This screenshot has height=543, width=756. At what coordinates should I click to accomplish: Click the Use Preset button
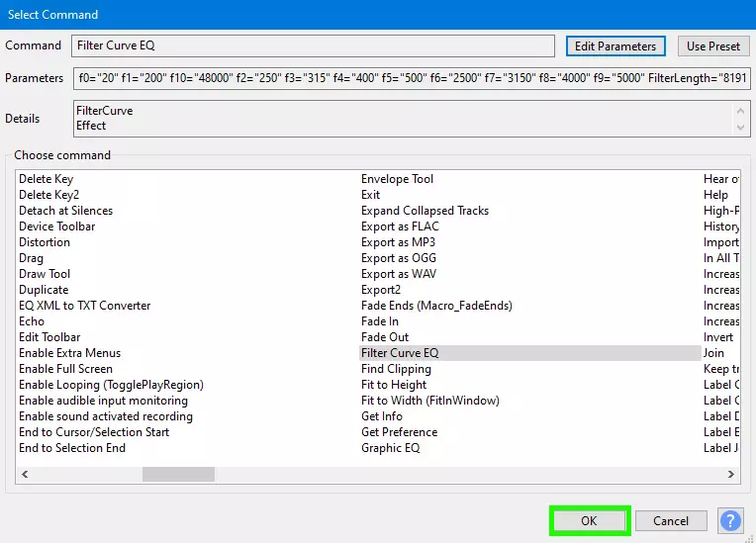713,46
